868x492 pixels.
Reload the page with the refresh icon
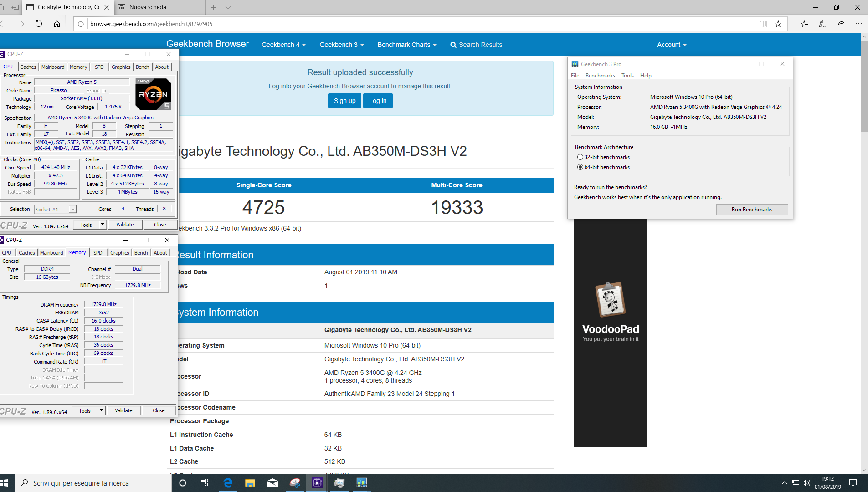(39, 24)
